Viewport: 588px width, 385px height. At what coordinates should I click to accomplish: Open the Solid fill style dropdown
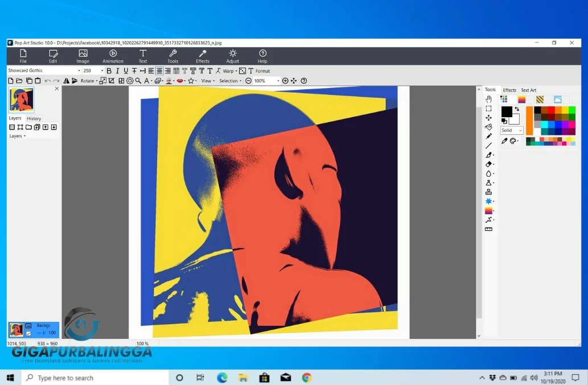pos(512,130)
